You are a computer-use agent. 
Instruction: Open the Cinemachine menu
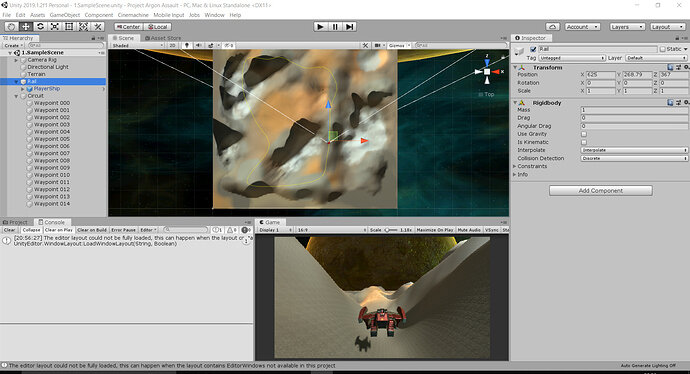point(133,15)
